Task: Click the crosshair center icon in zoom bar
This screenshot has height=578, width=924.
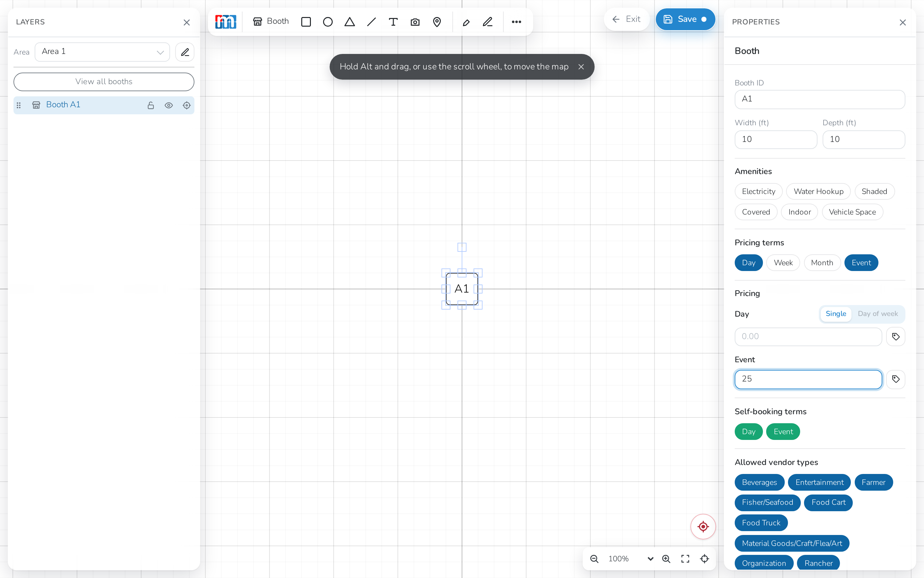Action: pyautogui.click(x=705, y=559)
